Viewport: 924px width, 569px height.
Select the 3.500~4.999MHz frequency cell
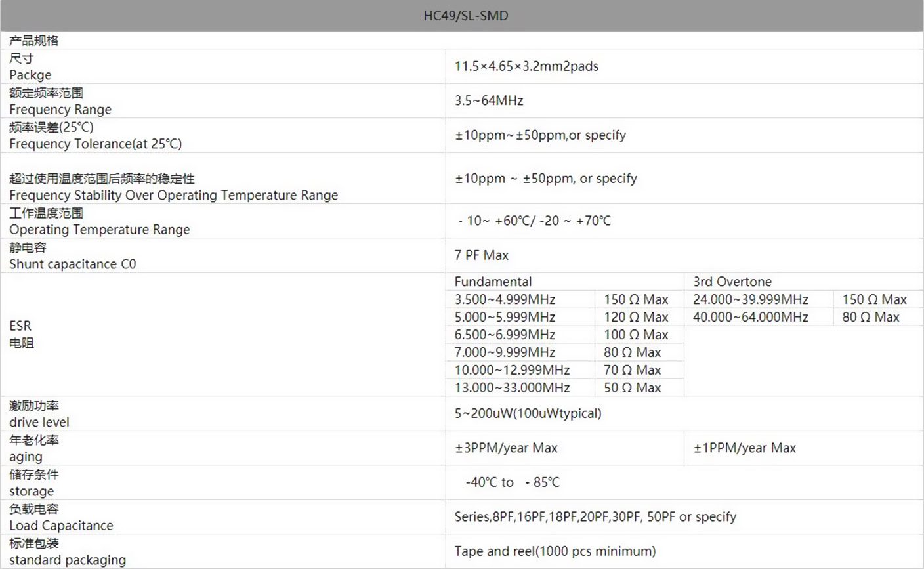click(505, 300)
